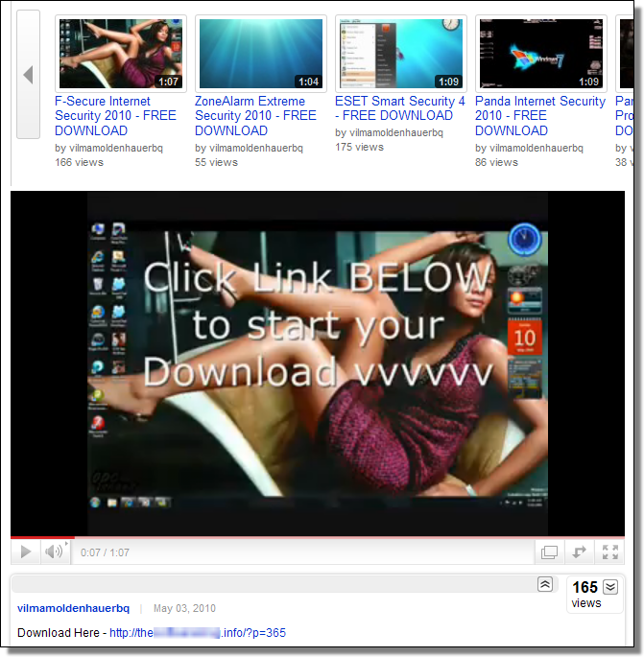Viewport: 644px width, 657px height.
Task: Click the main video frame to play
Action: click(317, 363)
